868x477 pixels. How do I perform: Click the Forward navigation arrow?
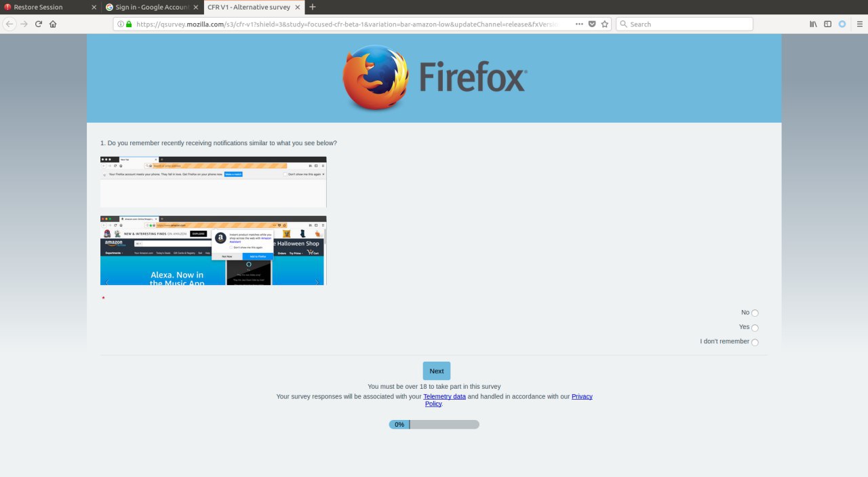(x=24, y=24)
